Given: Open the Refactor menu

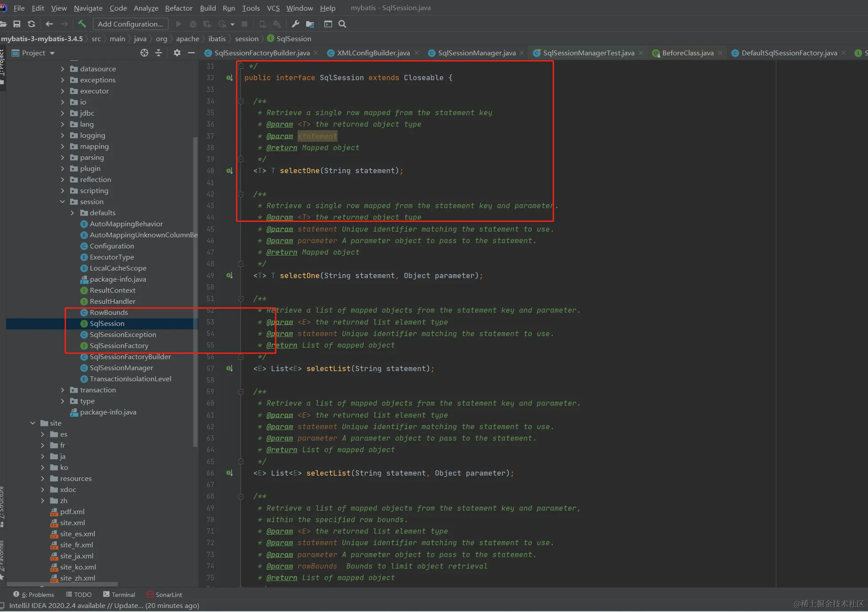Looking at the screenshot, I should tap(178, 8).
